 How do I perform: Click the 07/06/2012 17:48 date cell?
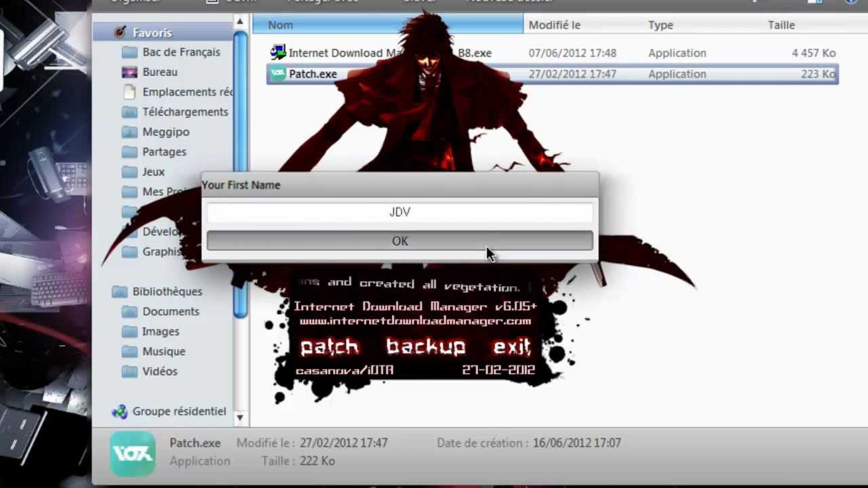[x=572, y=53]
